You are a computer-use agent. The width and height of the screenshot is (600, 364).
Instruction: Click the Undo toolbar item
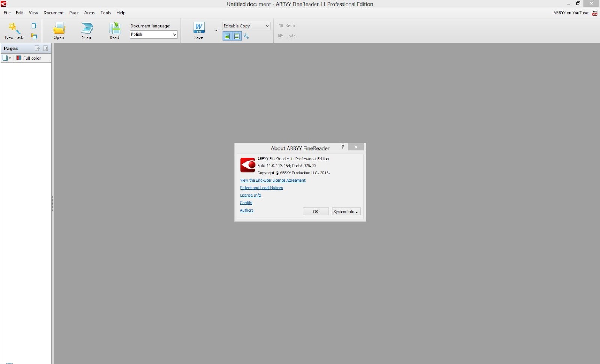point(287,36)
